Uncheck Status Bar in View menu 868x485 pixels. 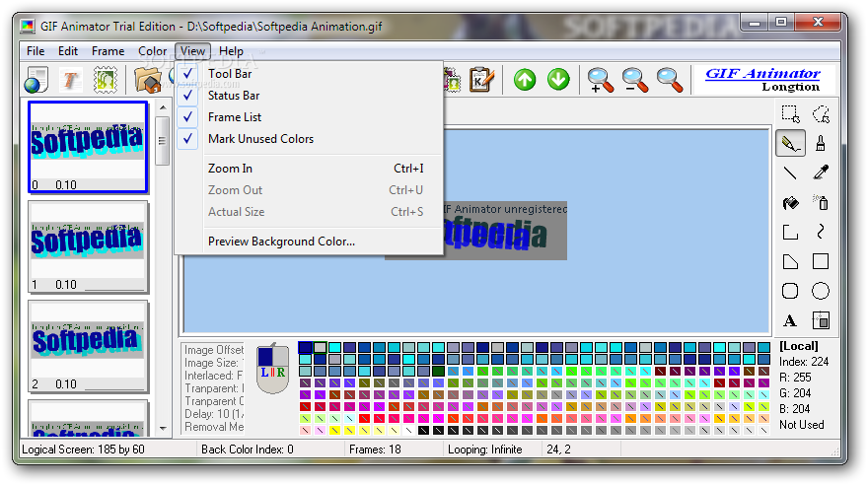[309, 95]
